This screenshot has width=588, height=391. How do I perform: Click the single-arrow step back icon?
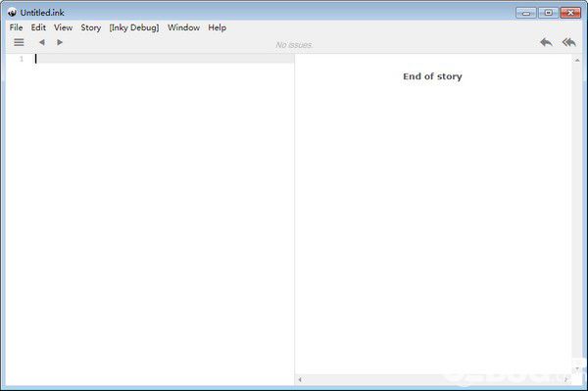coord(547,42)
